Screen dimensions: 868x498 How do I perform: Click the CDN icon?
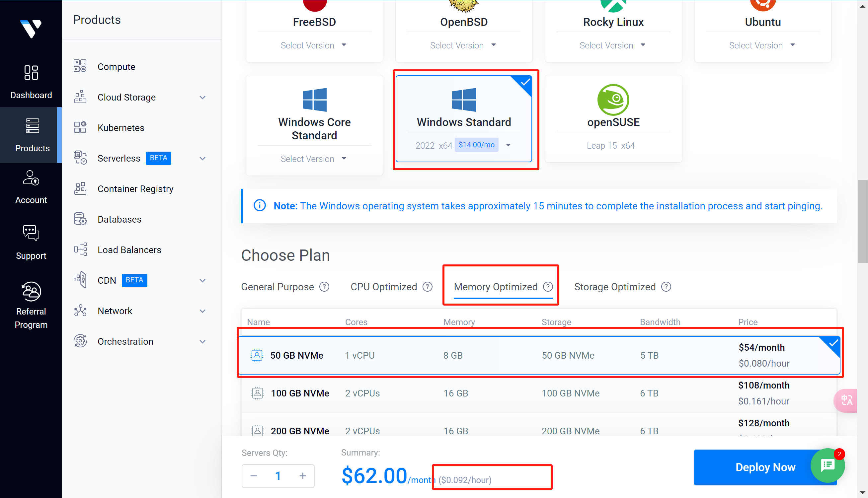click(80, 280)
